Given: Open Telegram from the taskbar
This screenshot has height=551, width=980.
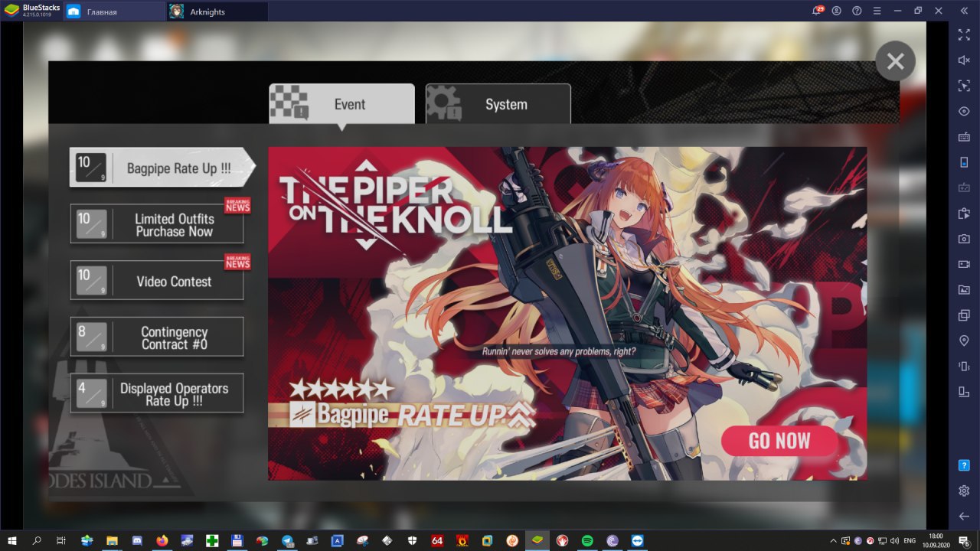Looking at the screenshot, I should click(287, 540).
